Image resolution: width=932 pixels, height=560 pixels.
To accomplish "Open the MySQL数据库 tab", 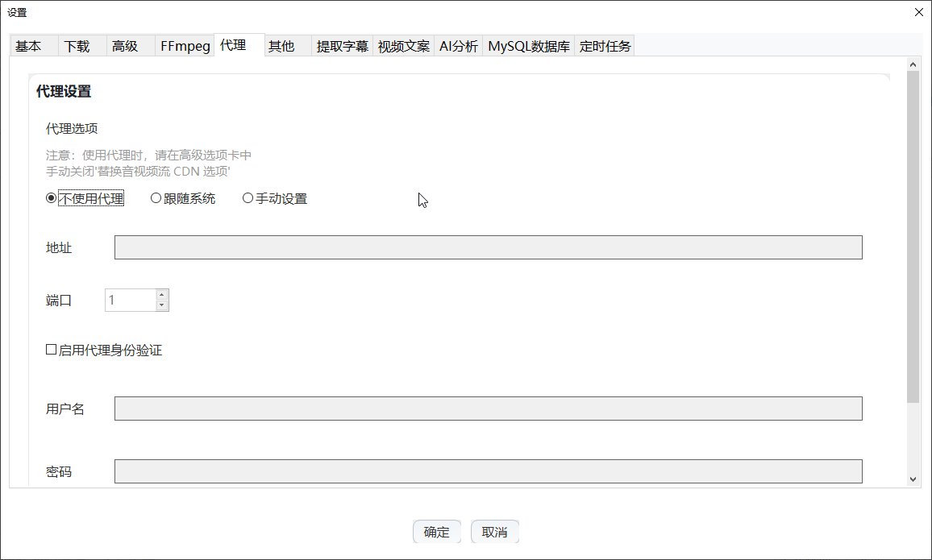I will tap(528, 47).
